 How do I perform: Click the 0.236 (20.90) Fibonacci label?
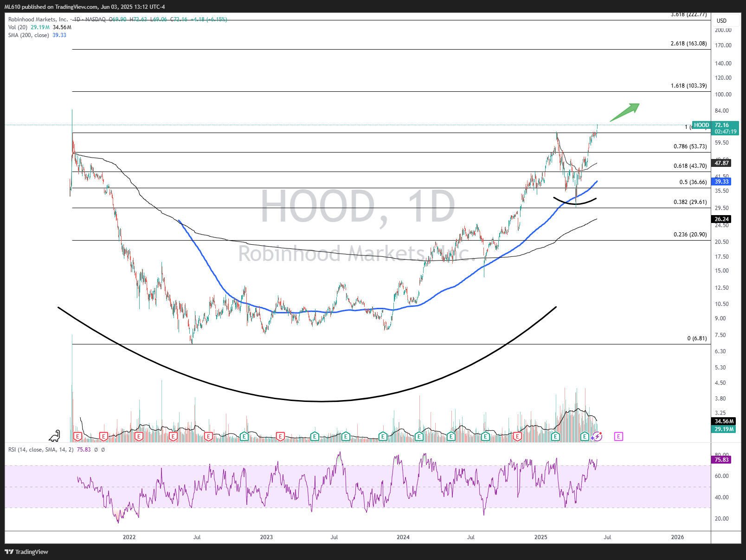(690, 235)
